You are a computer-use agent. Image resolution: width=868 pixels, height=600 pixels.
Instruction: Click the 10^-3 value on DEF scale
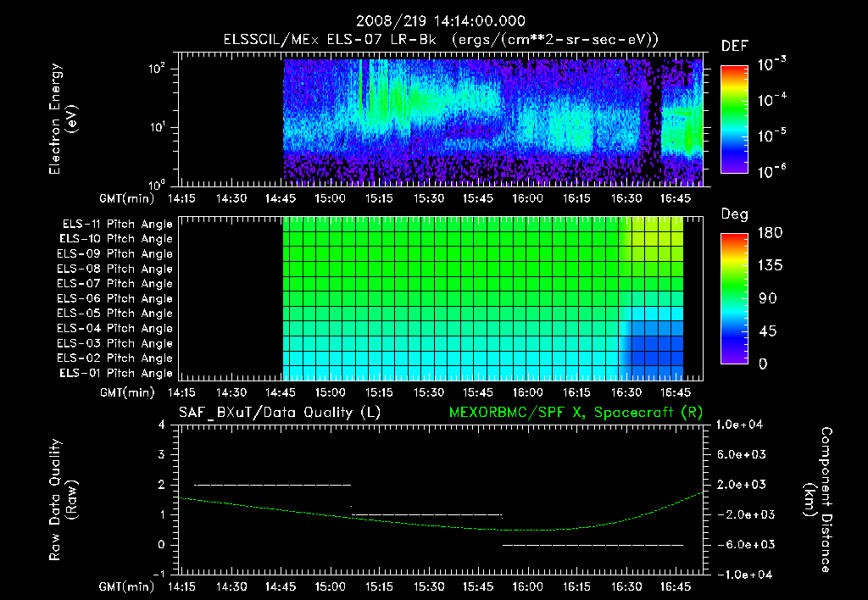[x=771, y=64]
